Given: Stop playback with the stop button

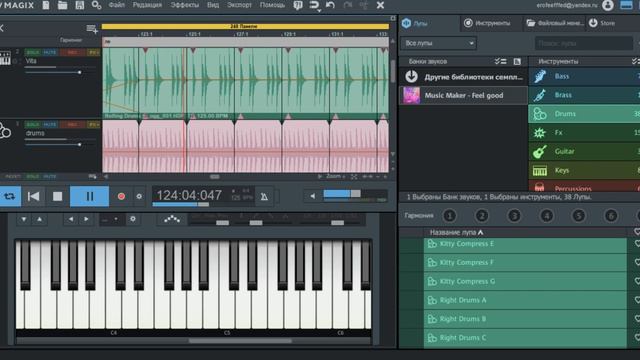Looking at the screenshot, I should coord(58,196).
